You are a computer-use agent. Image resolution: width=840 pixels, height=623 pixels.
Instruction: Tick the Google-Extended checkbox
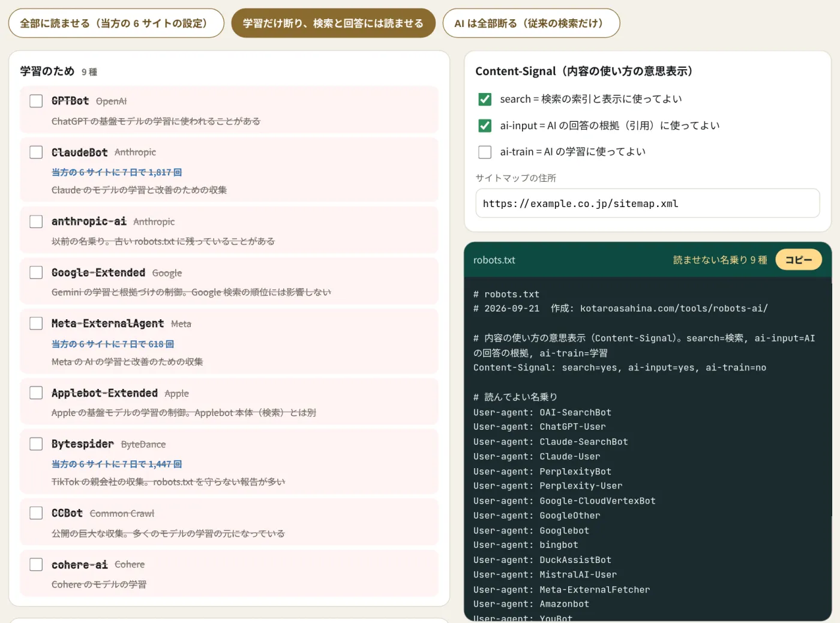[x=36, y=272]
